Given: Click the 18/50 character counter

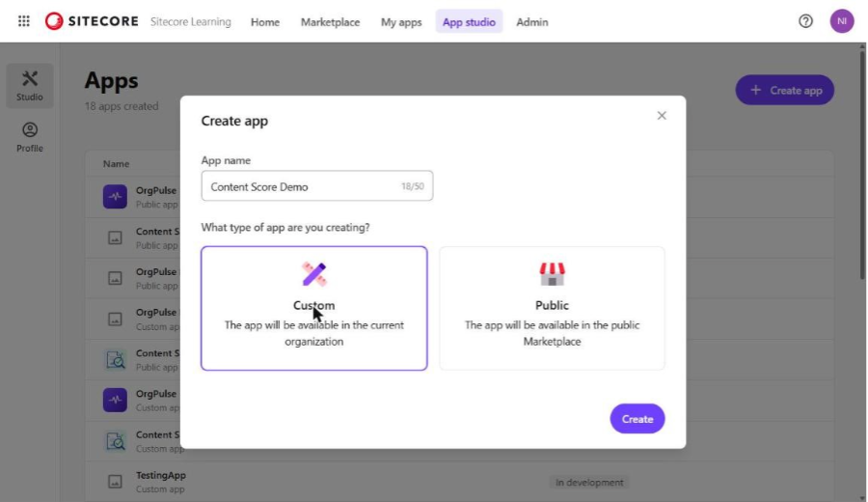Looking at the screenshot, I should click(x=413, y=186).
